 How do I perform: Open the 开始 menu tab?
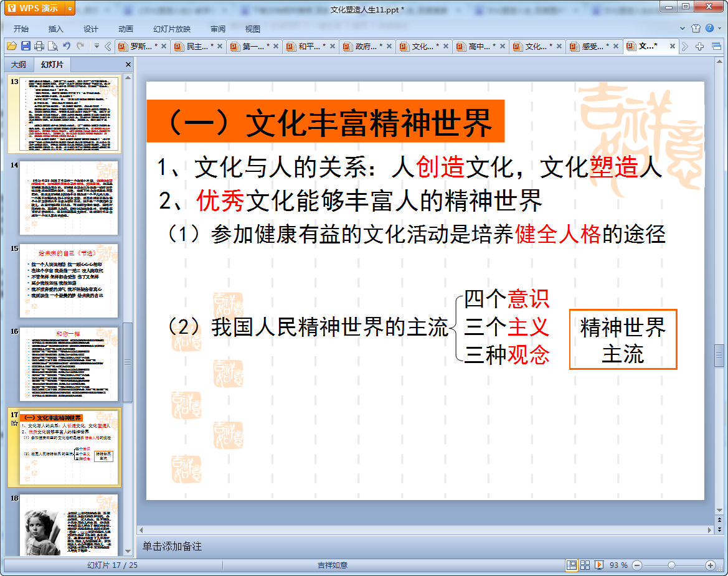pos(21,29)
